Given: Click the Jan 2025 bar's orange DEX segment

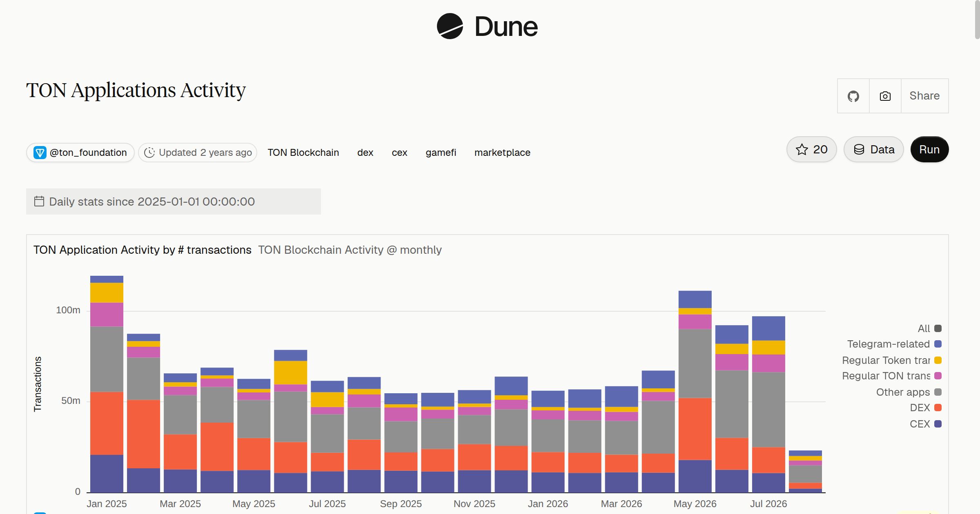Looking at the screenshot, I should (x=107, y=423).
